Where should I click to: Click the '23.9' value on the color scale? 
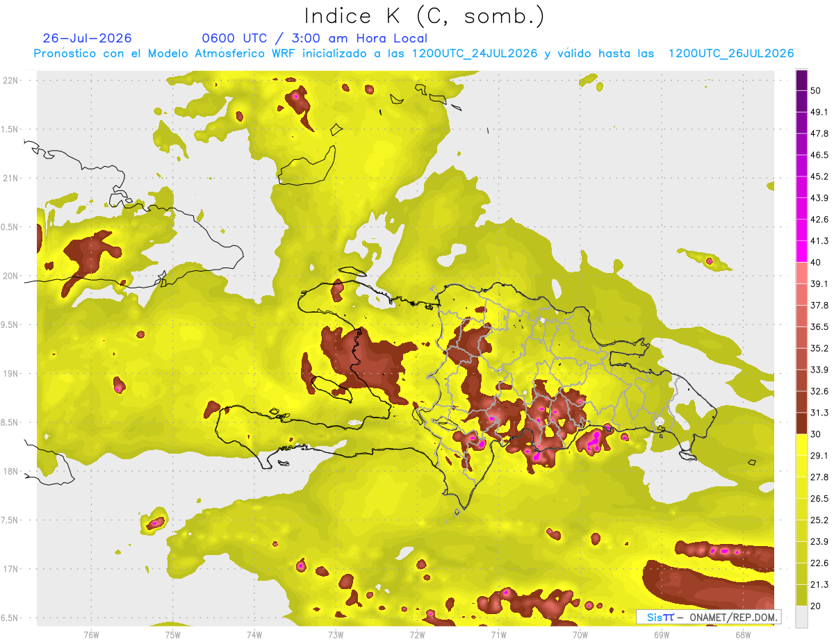point(819,542)
